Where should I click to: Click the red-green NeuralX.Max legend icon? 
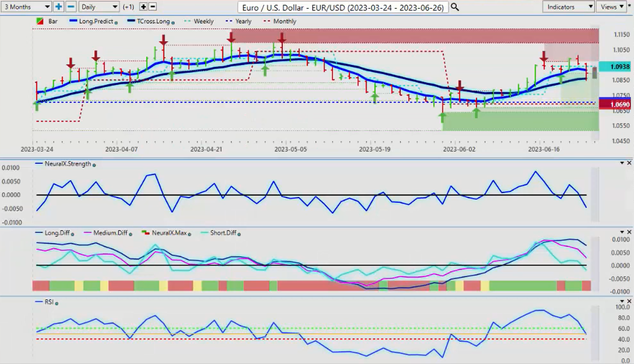coord(145,232)
